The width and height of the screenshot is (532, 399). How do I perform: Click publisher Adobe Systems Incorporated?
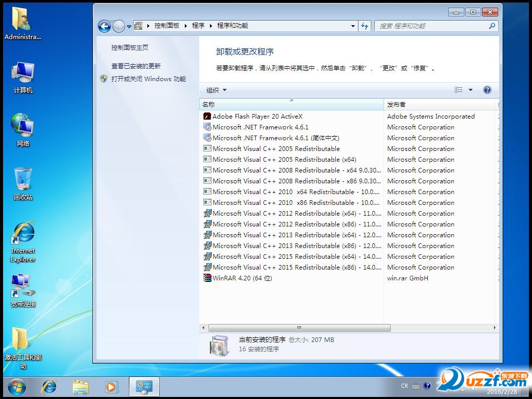tap(431, 117)
